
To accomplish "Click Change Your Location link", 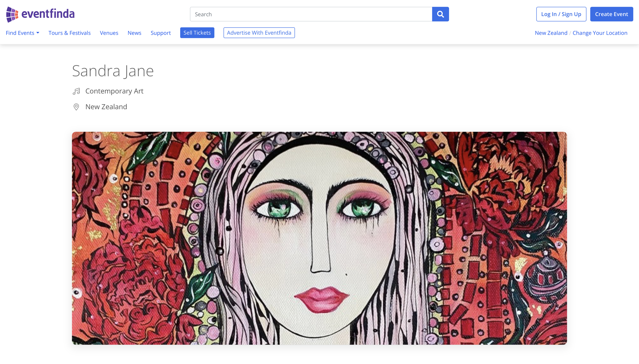I will tap(600, 33).
